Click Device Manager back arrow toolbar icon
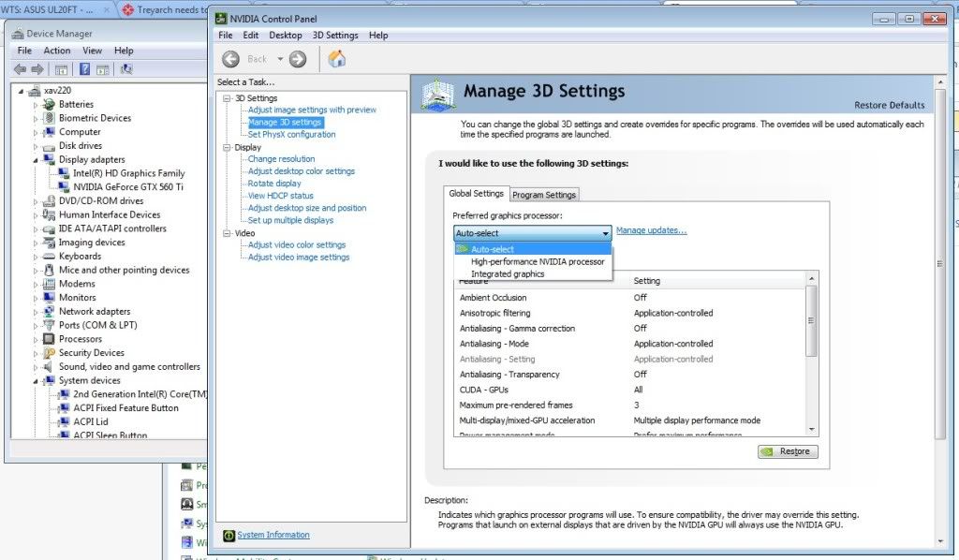This screenshot has height=560, width=959. tap(20, 69)
